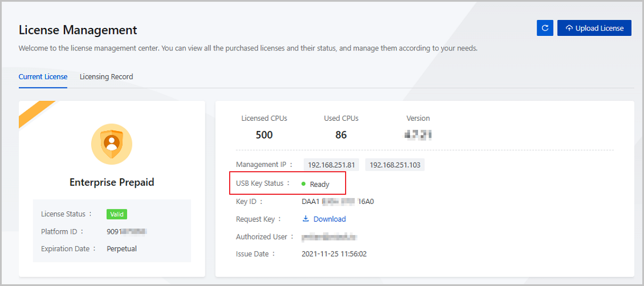
Task: Click the refresh icon button
Action: 545,28
